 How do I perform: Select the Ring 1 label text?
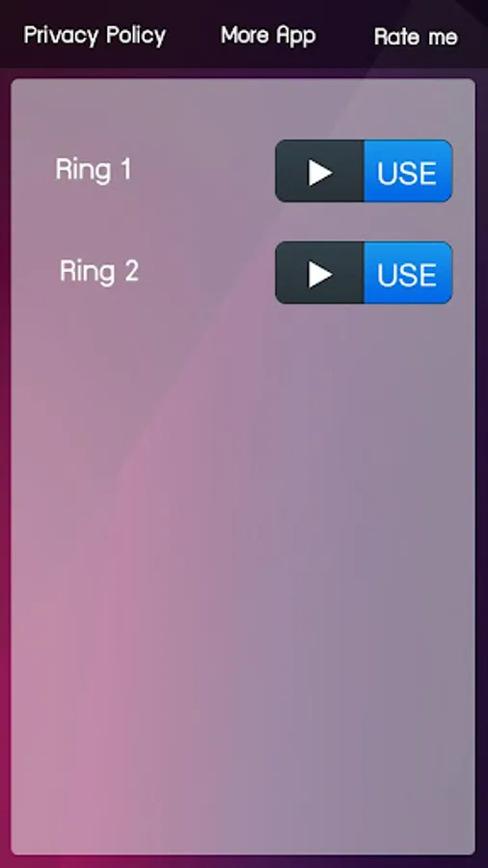coord(94,170)
